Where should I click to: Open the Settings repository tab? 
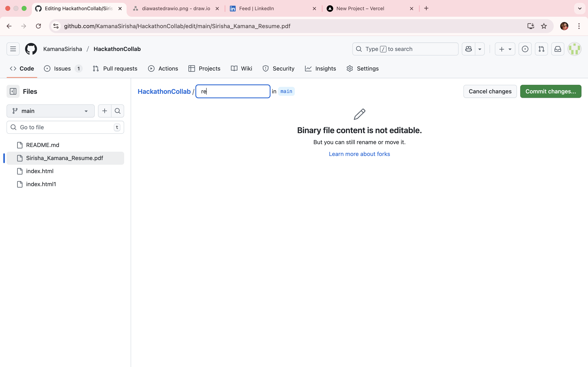coord(363,69)
